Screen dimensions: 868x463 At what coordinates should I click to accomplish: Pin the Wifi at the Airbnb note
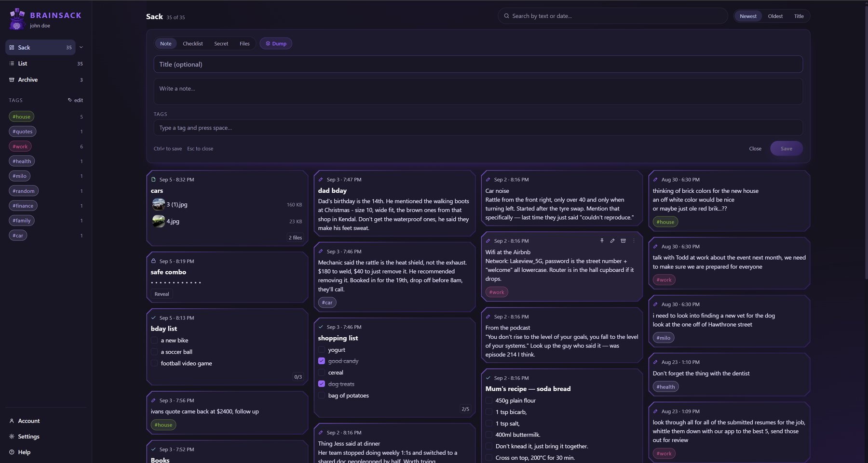(x=602, y=240)
